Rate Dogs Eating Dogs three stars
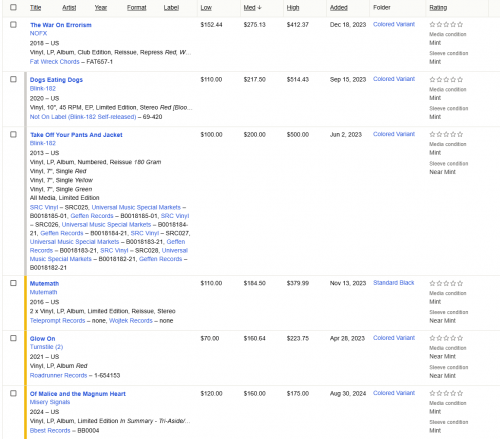The image size is (500, 439). [446, 79]
